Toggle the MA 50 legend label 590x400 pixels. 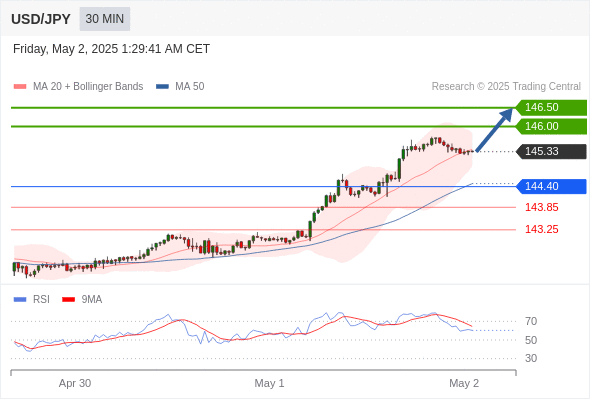click(x=190, y=87)
